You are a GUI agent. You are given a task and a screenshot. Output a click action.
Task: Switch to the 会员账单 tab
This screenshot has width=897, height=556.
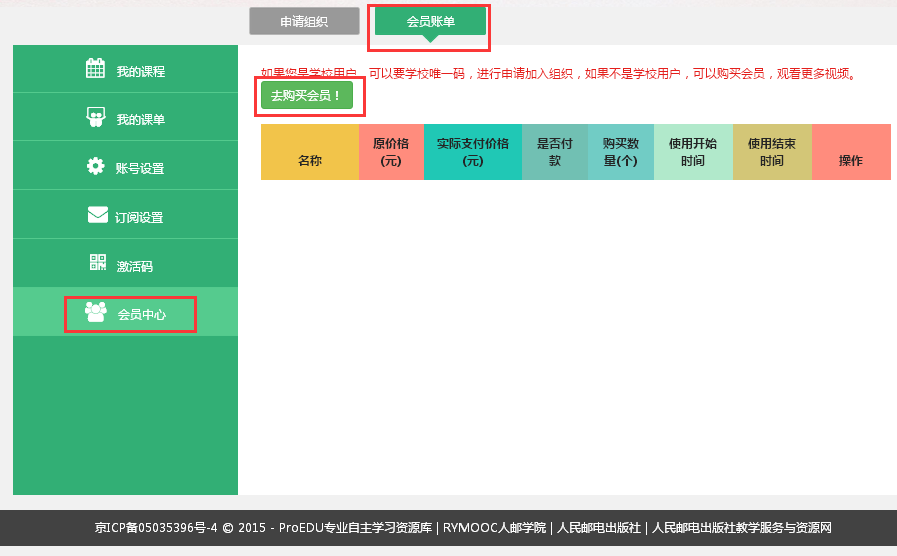tap(430, 22)
